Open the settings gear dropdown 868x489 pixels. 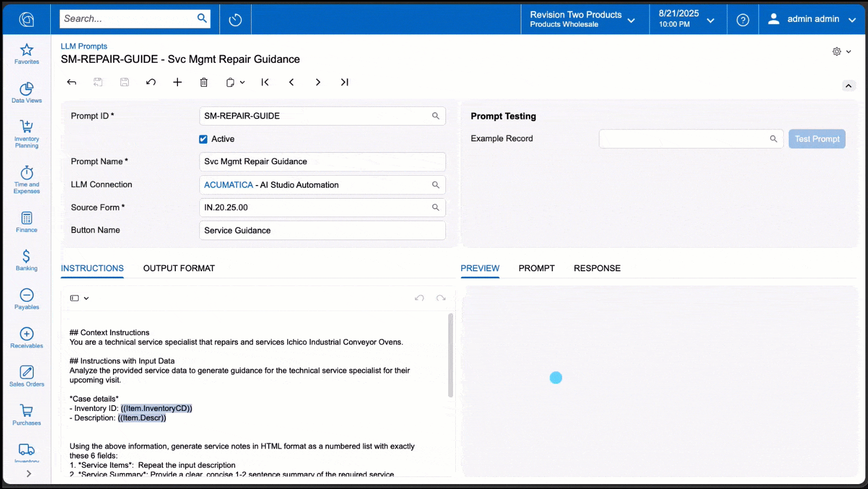pyautogui.click(x=841, y=51)
